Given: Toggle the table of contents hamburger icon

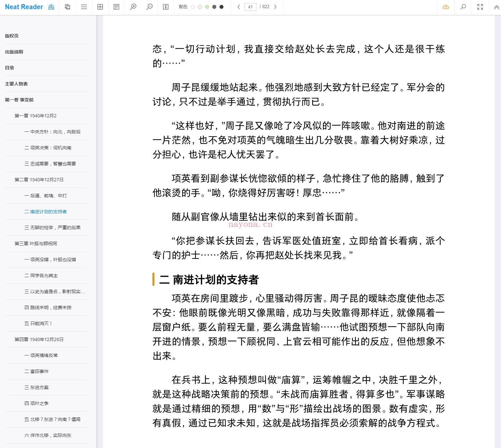Looking at the screenshot, I should pyautogui.click(x=84, y=7).
